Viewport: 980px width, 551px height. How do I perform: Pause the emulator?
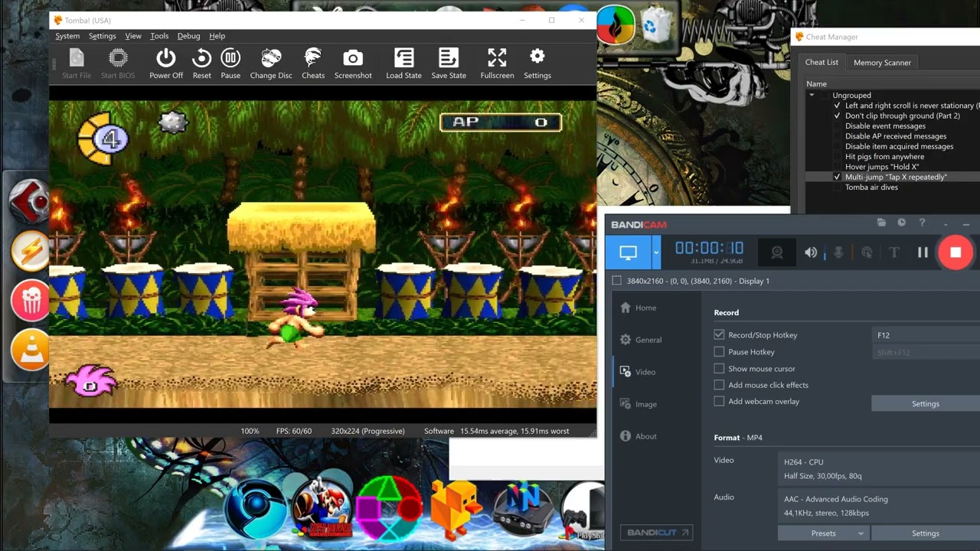coord(230,63)
